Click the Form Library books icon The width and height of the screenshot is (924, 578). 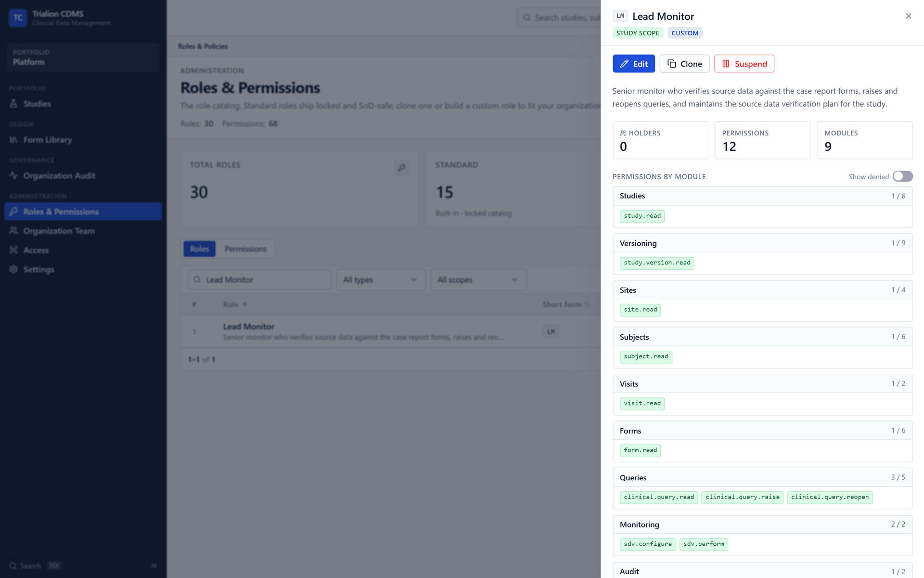pyautogui.click(x=13, y=140)
